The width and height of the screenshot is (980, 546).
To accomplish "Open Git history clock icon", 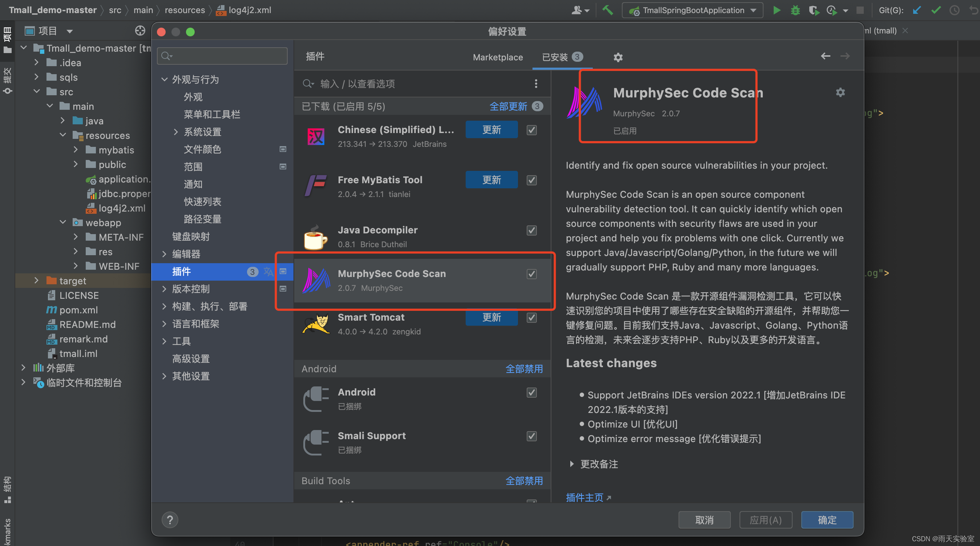I will click(955, 10).
